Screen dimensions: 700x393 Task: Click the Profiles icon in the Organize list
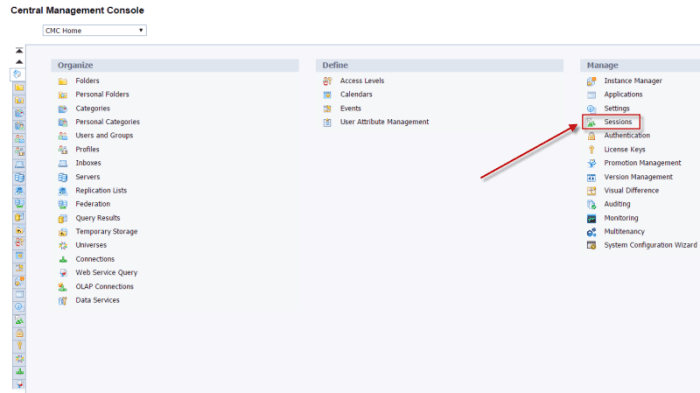(63, 150)
